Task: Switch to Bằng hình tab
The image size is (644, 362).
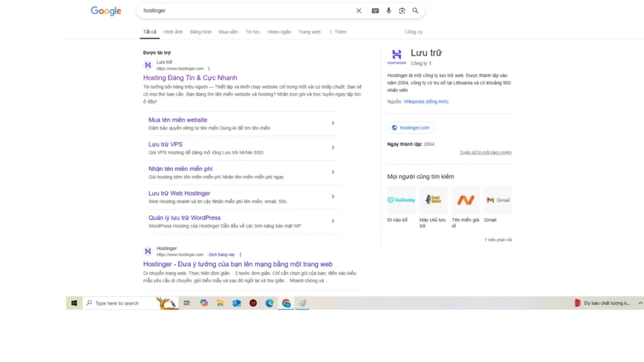Action: coord(201,31)
